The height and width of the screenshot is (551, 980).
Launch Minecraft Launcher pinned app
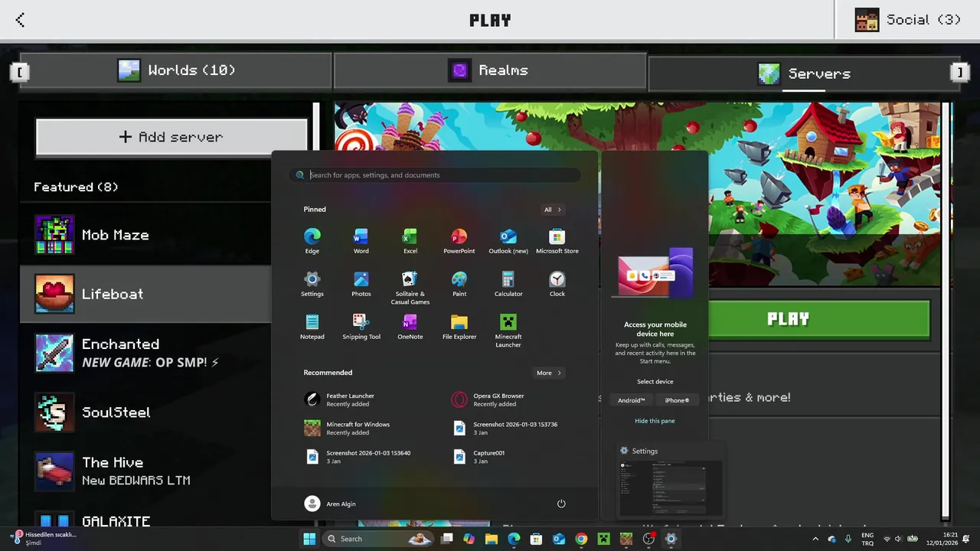click(x=508, y=331)
